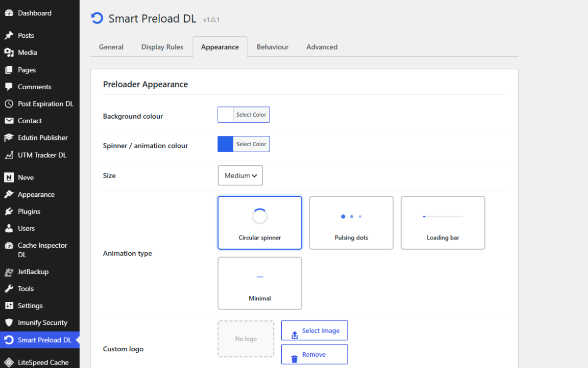
Task: Select the Appearance settings tab
Action: click(220, 47)
